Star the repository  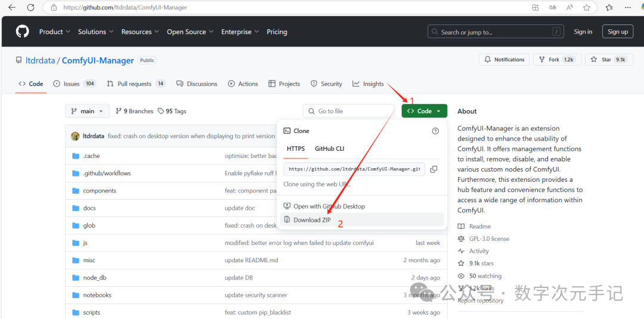[x=606, y=60]
